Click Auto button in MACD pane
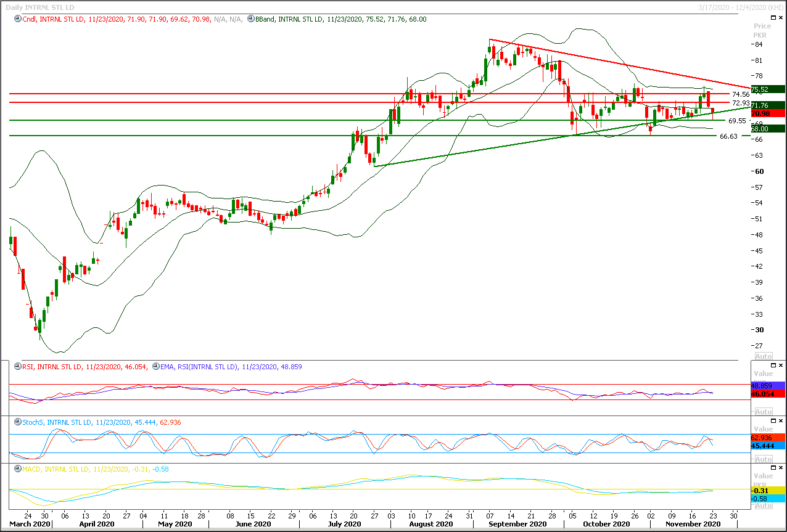Viewport: 787px width, 532px height. [x=763, y=505]
